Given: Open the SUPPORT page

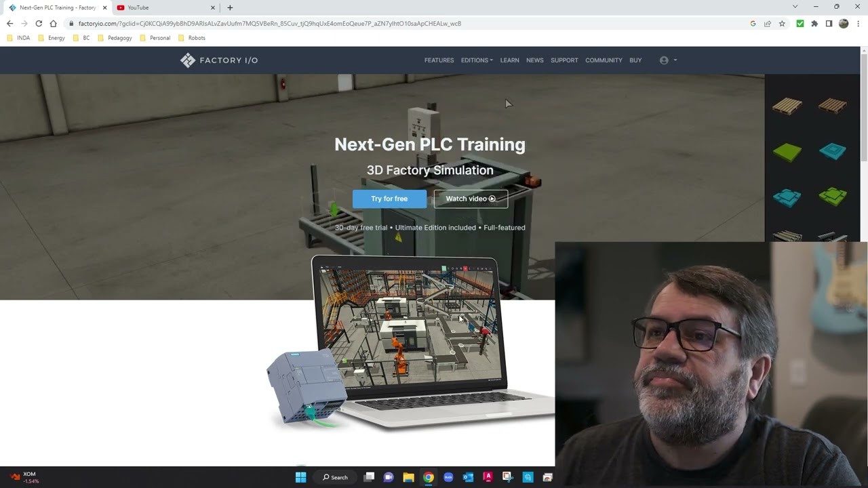Looking at the screenshot, I should click(x=564, y=60).
